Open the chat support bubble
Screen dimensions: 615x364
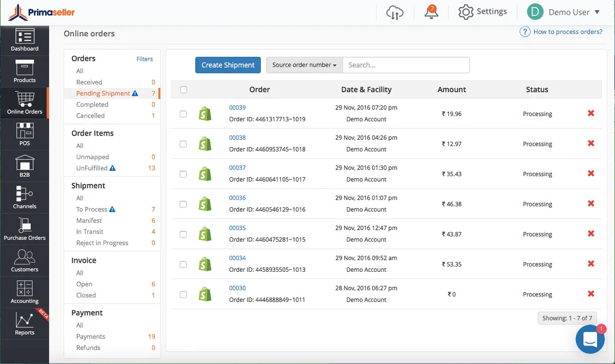590,339
